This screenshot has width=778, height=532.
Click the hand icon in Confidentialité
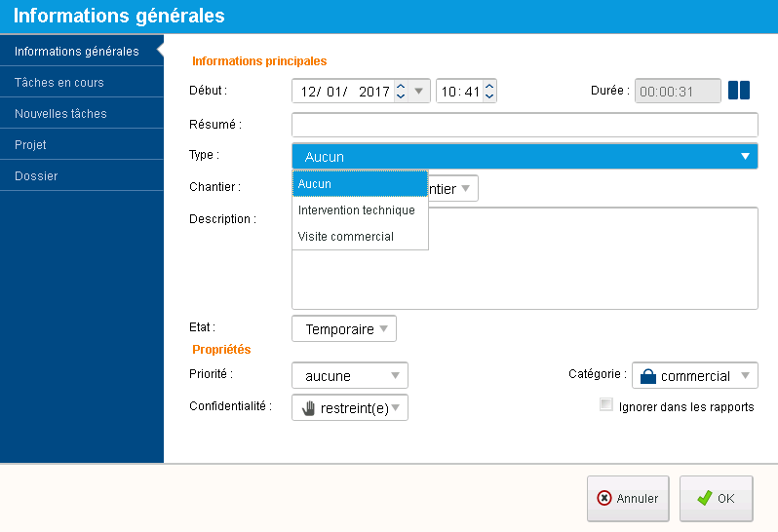click(309, 408)
